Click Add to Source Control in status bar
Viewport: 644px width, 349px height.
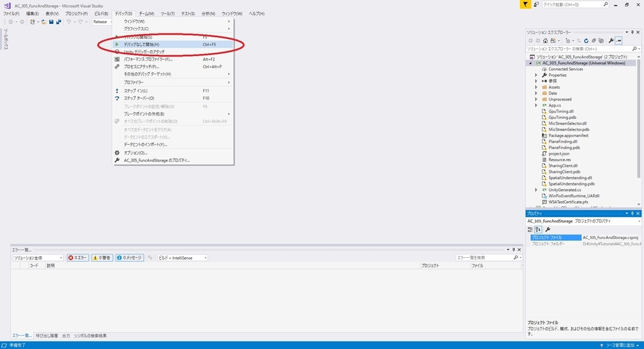click(x=619, y=345)
